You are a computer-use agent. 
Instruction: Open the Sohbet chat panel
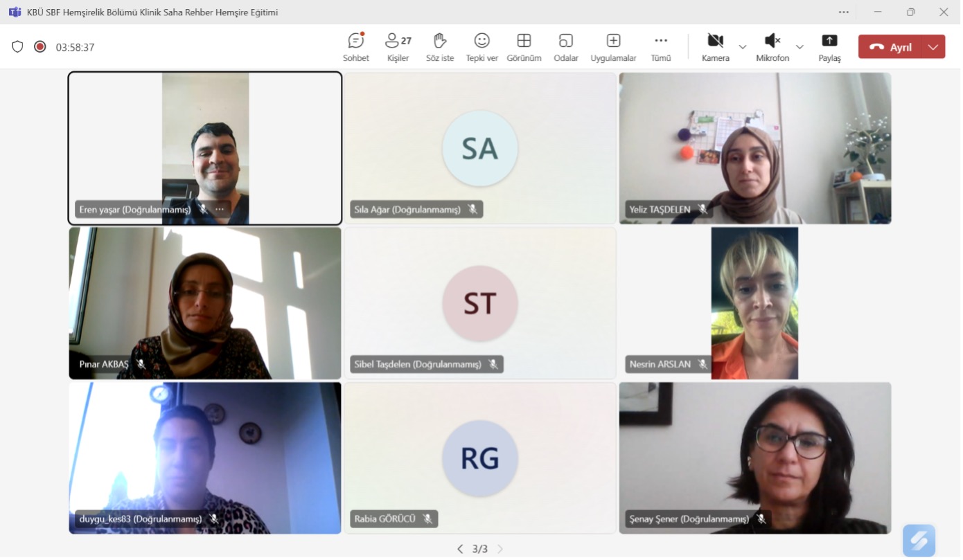(356, 47)
